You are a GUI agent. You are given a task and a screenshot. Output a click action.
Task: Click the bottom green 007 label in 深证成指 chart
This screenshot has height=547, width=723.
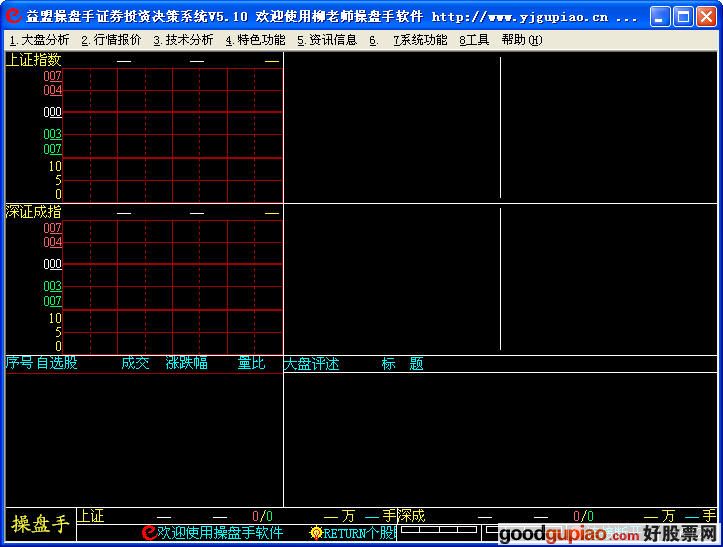pos(53,301)
